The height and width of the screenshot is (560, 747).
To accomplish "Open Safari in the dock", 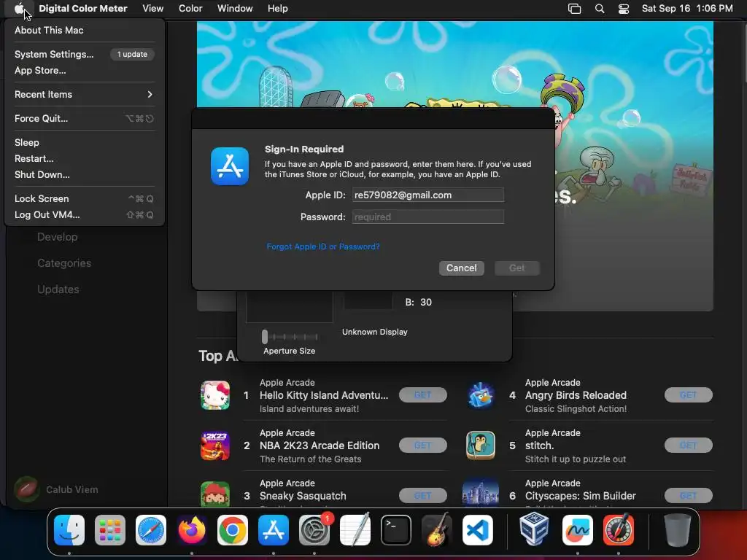I will (151, 530).
